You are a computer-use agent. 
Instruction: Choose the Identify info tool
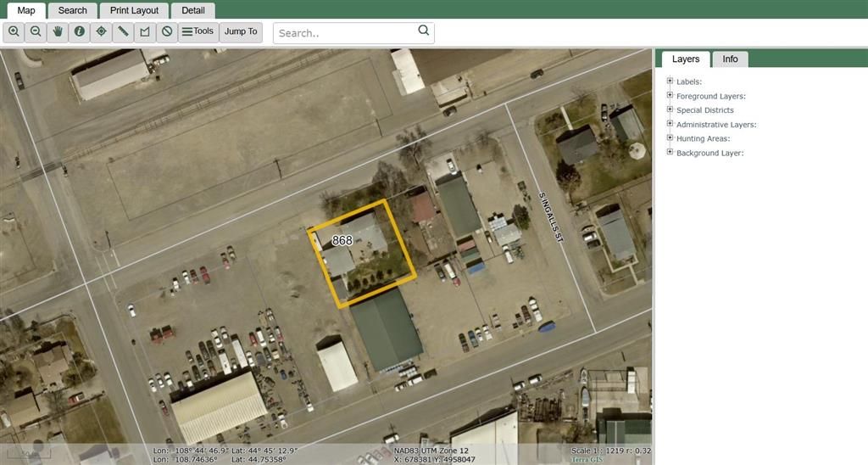(x=80, y=31)
